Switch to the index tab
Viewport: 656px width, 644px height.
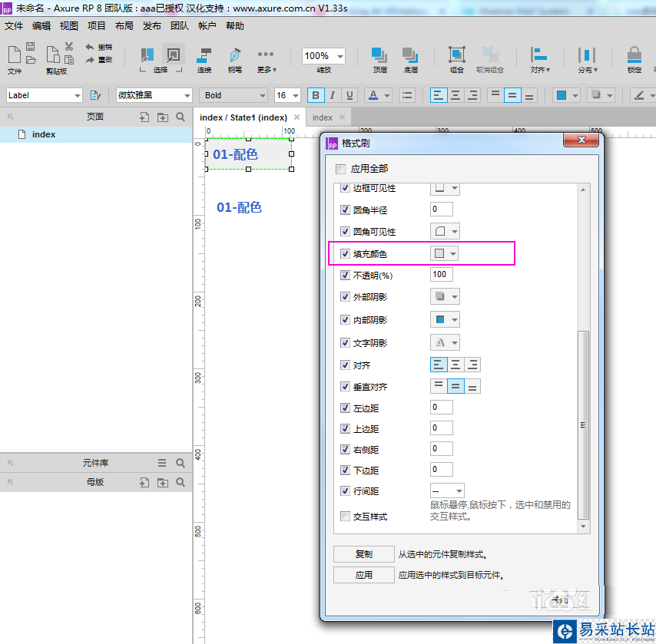coord(323,117)
